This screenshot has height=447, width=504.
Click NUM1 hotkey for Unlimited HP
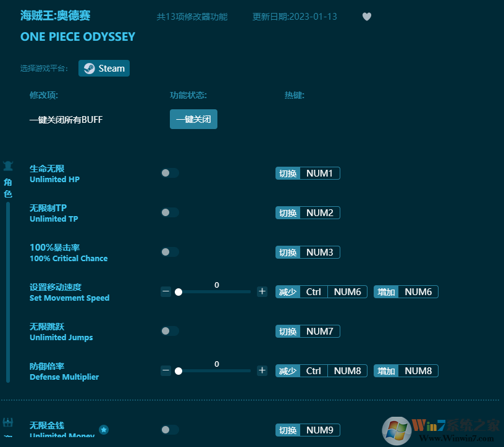308,173
